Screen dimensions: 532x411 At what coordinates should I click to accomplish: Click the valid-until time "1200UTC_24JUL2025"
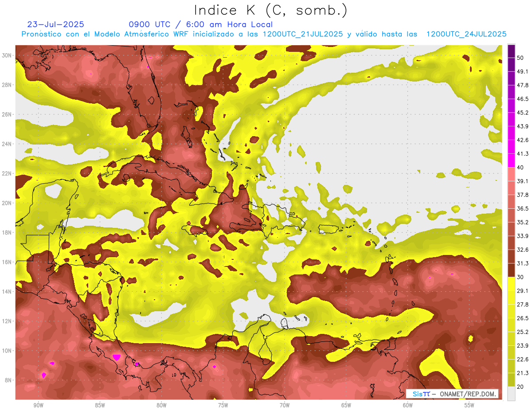coord(466,34)
